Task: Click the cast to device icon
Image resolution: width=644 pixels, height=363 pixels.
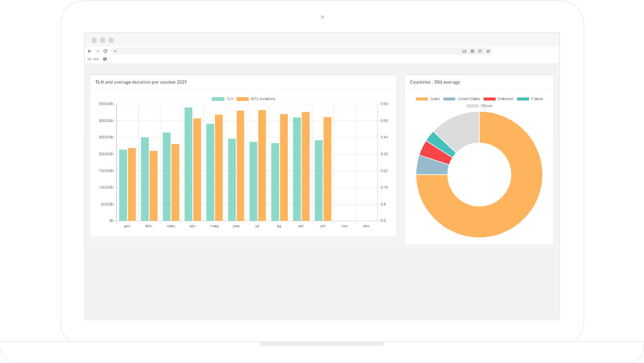Action: [464, 51]
